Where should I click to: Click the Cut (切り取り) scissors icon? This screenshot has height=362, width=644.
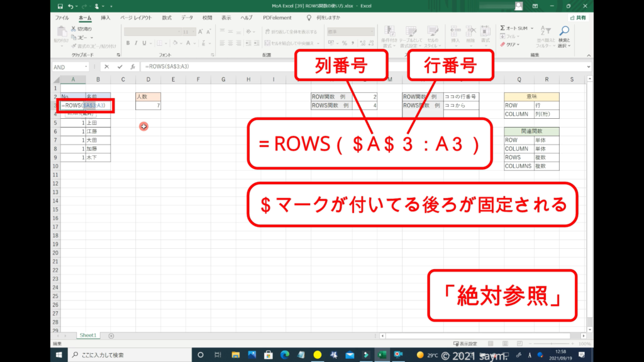pos(74,29)
